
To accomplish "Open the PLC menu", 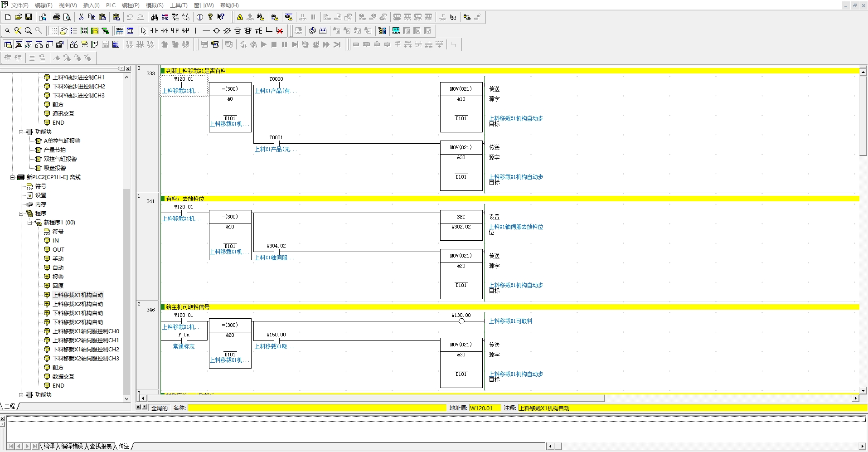I will coord(111,5).
